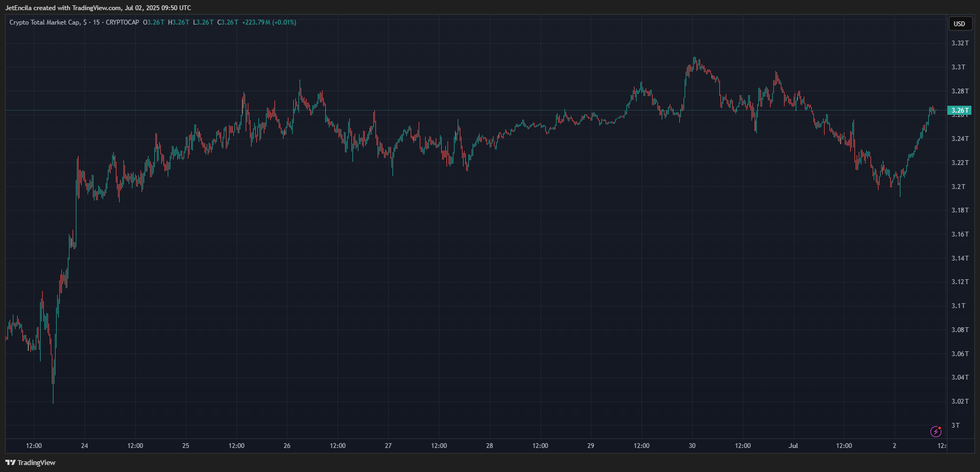980x472 pixels.
Task: Click the 3.04T price axis label
Action: point(960,377)
